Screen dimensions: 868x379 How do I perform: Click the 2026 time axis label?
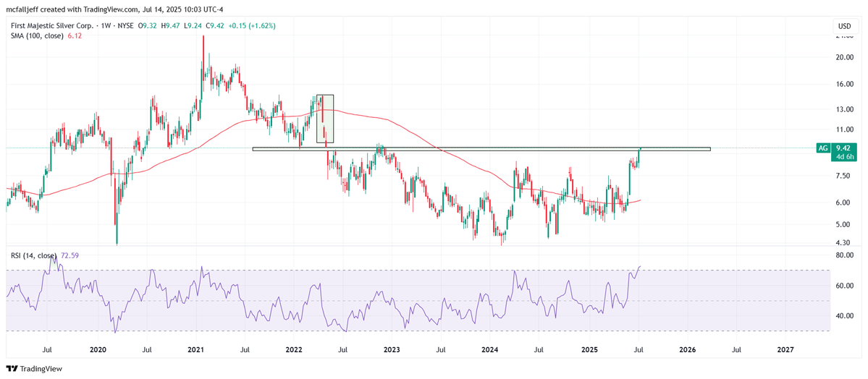tap(687, 349)
